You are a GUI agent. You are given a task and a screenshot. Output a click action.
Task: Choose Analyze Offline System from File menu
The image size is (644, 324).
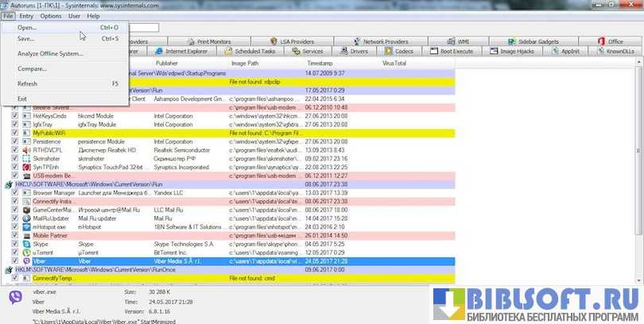[49, 53]
